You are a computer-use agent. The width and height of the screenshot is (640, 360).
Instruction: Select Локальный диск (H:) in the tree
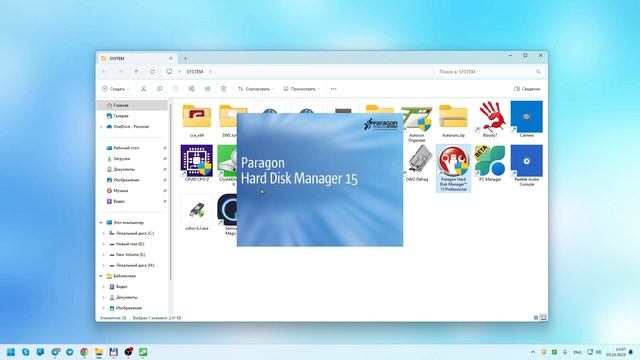pyautogui.click(x=132, y=265)
